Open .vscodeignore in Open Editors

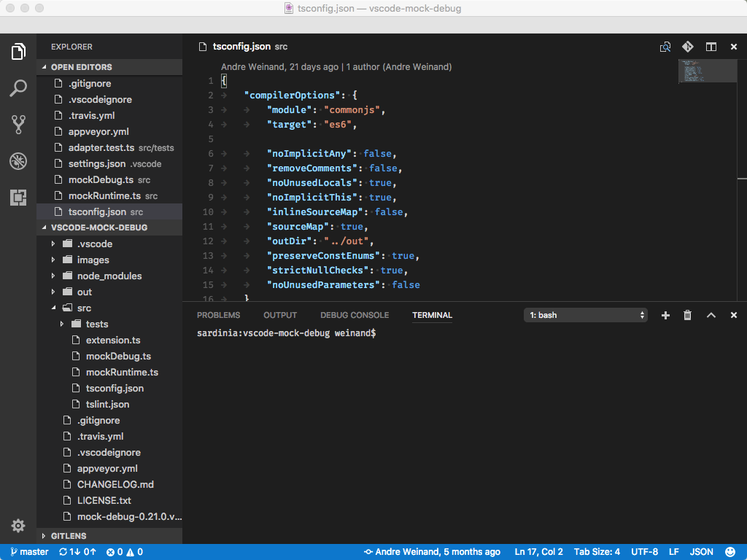tap(109, 99)
